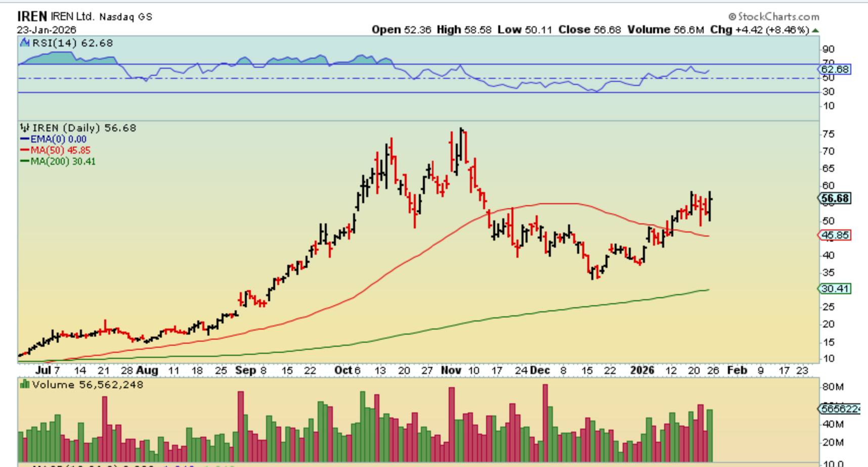Select the blue EMA(0) legend line swatch
This screenshot has width=868, height=467.
tap(25, 139)
